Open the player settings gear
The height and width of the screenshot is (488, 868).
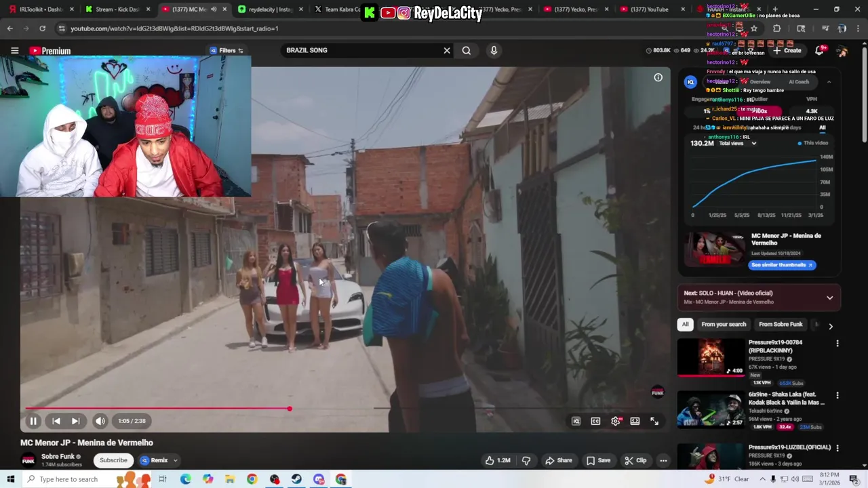(x=616, y=421)
